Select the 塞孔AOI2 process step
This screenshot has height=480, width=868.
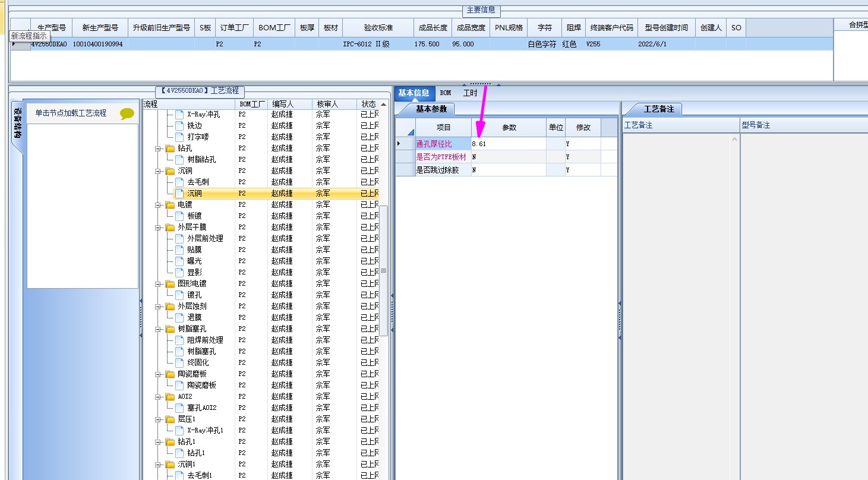(x=202, y=408)
